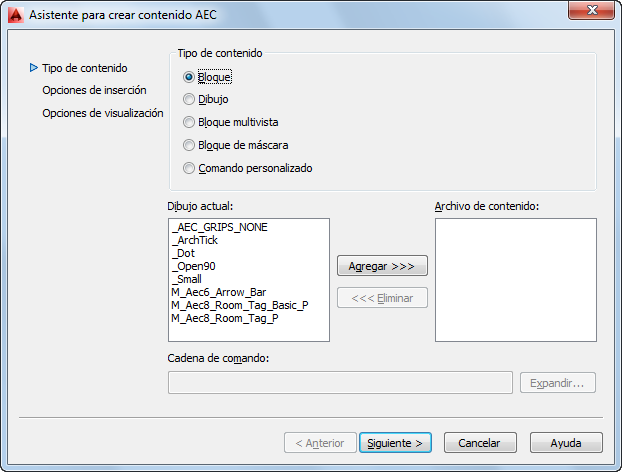Enable the Comando personalizado radio button
Viewport: 622px width, 472px height.
pyautogui.click(x=189, y=168)
